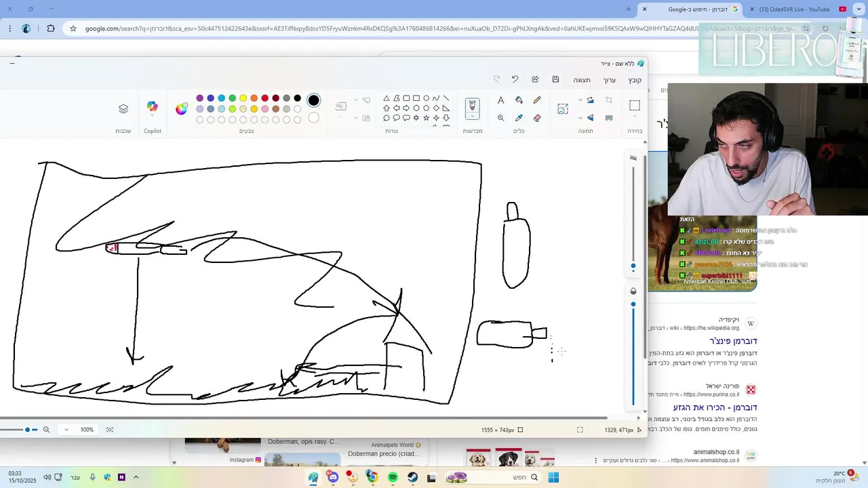Viewport: 868px width, 488px height.
Task: Click the Share icon in Paint
Action: [535, 79]
